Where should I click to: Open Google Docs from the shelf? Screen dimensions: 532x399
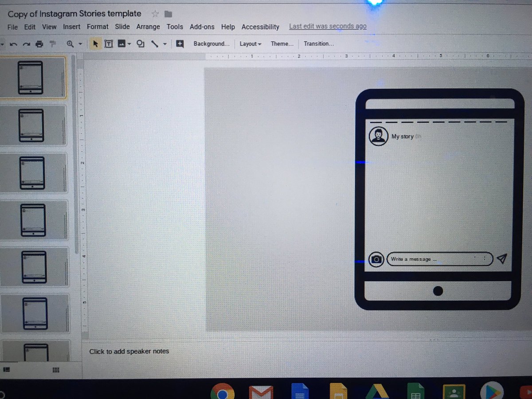pyautogui.click(x=300, y=392)
